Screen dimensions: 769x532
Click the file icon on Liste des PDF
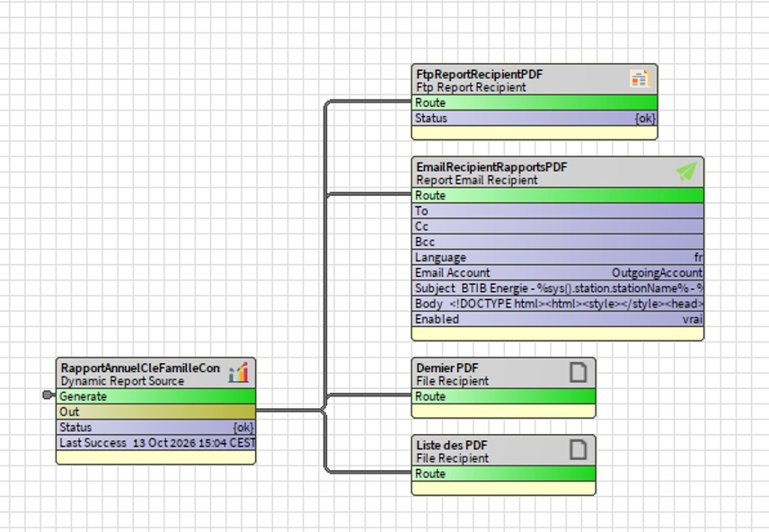tap(579, 449)
